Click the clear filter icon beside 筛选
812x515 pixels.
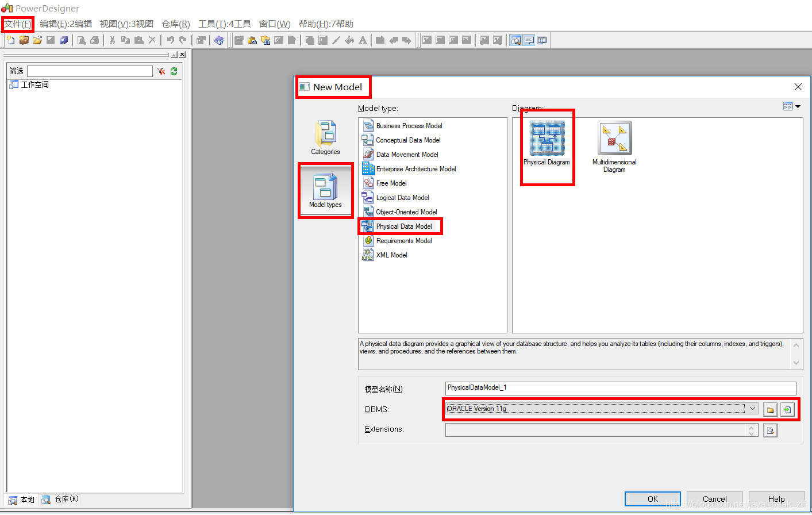click(161, 71)
